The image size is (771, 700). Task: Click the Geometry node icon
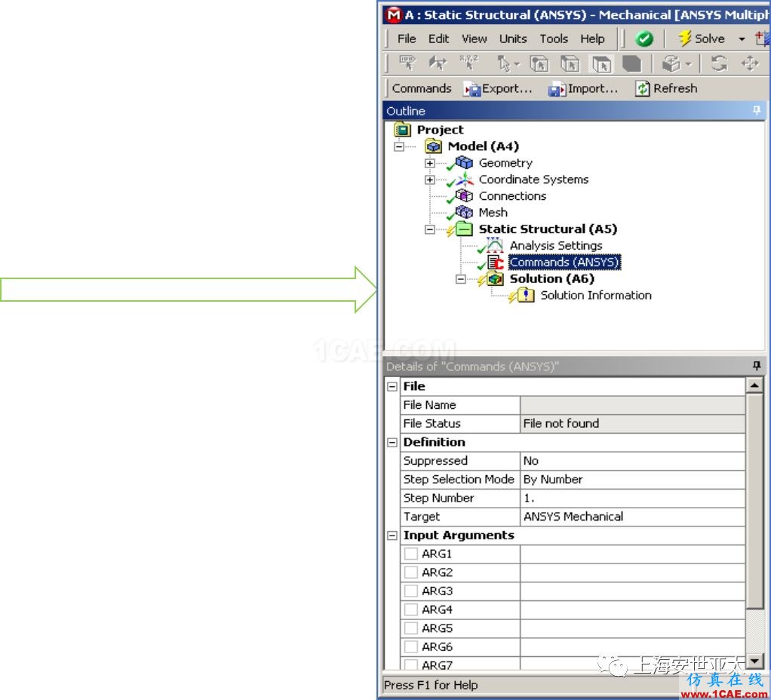[x=464, y=163]
